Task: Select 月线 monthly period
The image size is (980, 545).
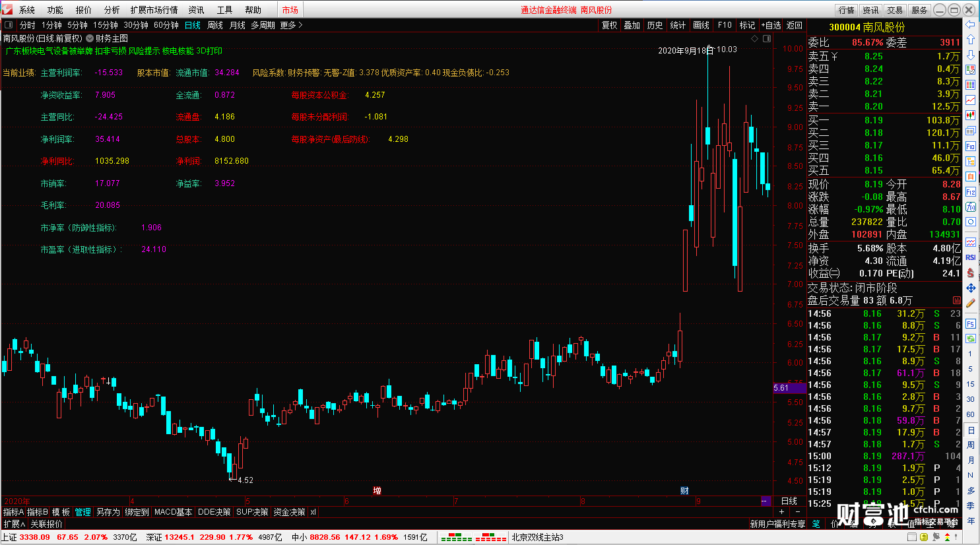Action: pos(238,25)
